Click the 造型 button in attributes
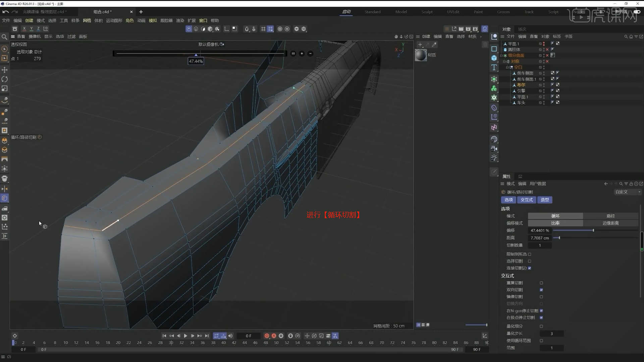The image size is (644, 362). coord(545,200)
